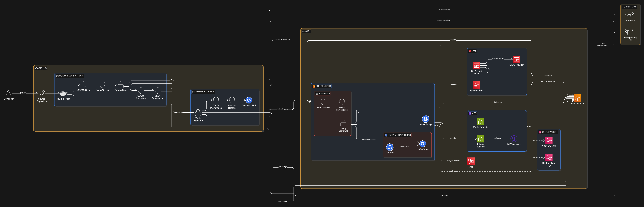Select the SBOM (Syft) shield icon
The width and height of the screenshot is (644, 207).
click(83, 85)
